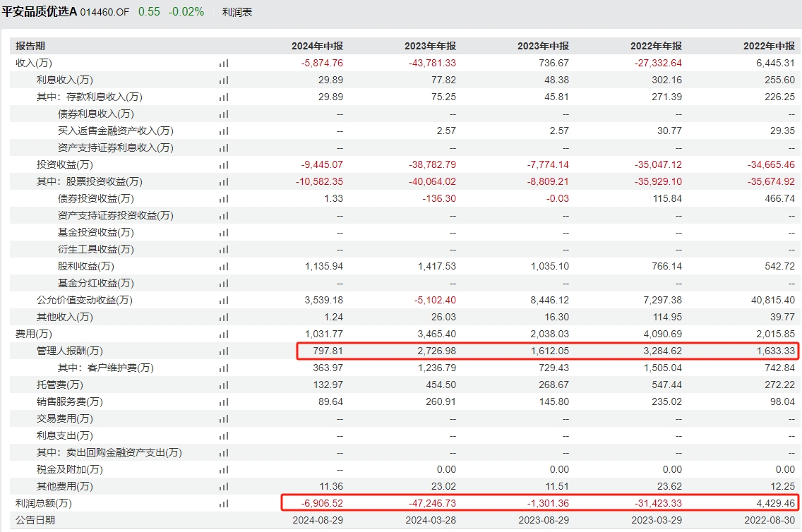Screen dimensions: 802x532
Task: Click value -47,246.73 in 利润总额 row
Action: (x=432, y=503)
